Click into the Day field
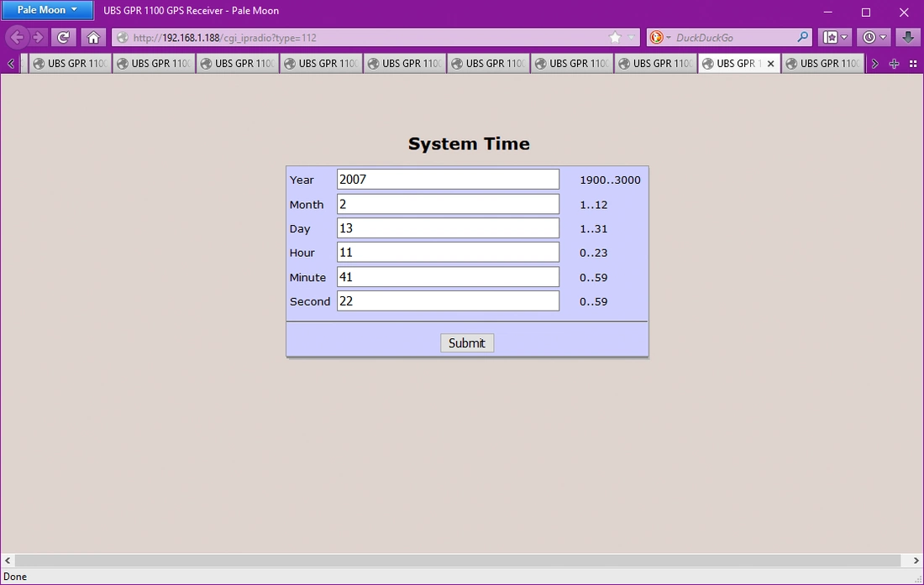Viewport: 924px width, 585px height. click(x=448, y=228)
